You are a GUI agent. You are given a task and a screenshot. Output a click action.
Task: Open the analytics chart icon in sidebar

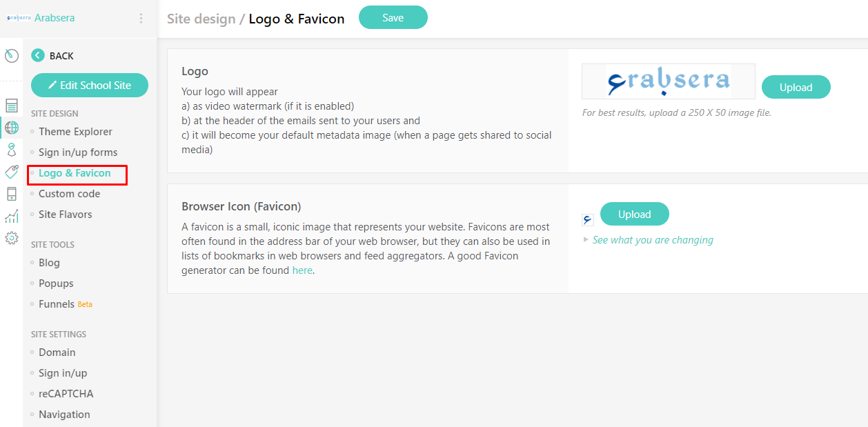coord(12,216)
